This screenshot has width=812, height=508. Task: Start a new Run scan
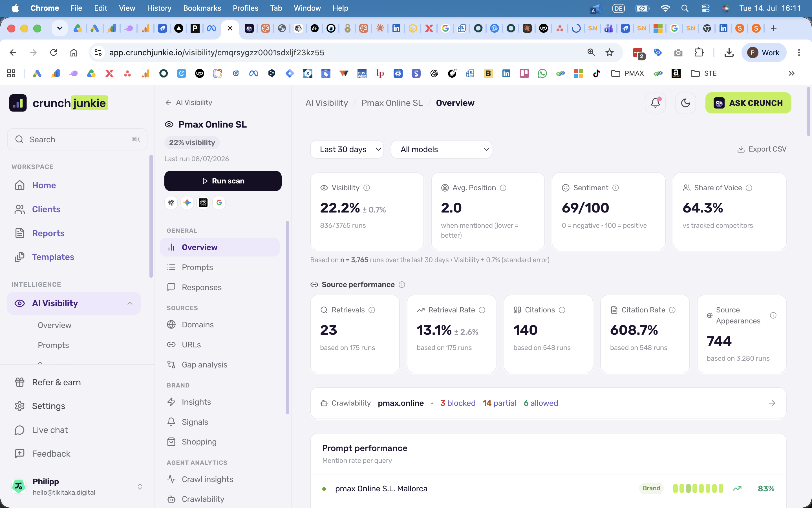(223, 181)
